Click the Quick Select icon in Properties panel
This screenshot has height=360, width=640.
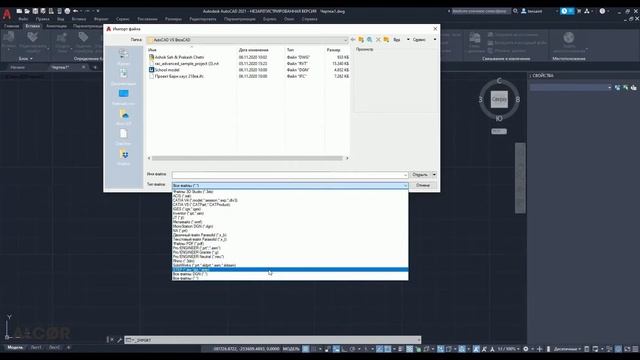pos(633,87)
